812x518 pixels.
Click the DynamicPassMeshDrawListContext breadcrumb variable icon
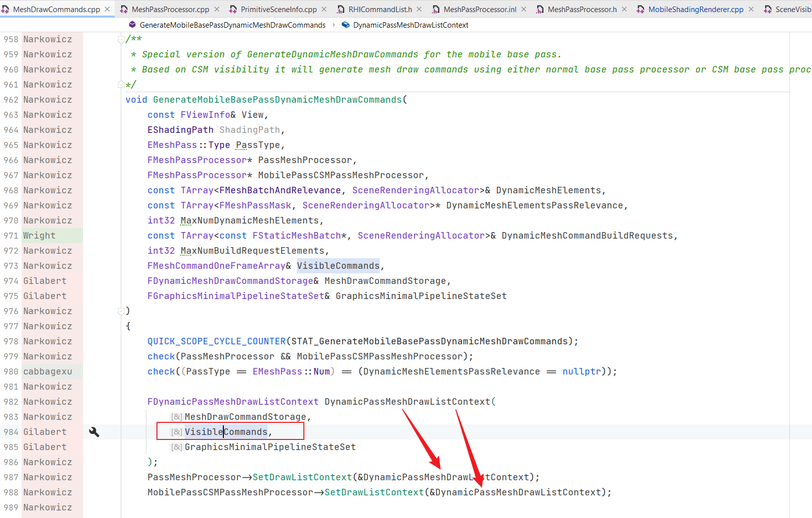coord(346,25)
